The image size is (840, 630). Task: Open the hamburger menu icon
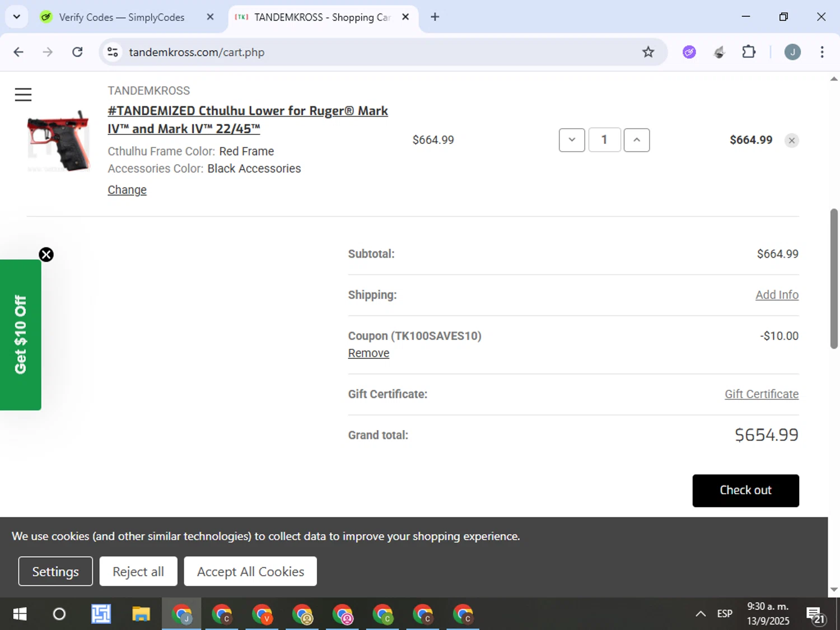(x=23, y=95)
